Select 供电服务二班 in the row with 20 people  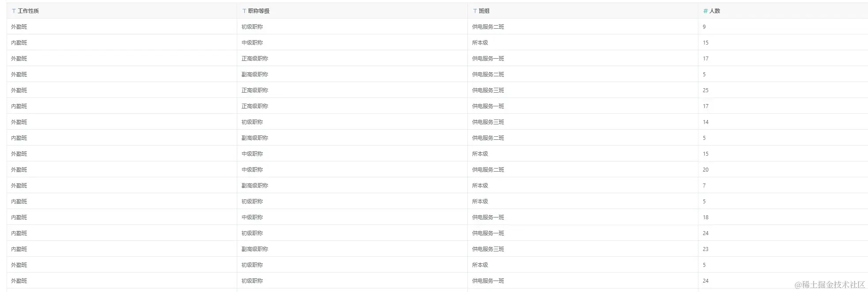click(x=488, y=170)
